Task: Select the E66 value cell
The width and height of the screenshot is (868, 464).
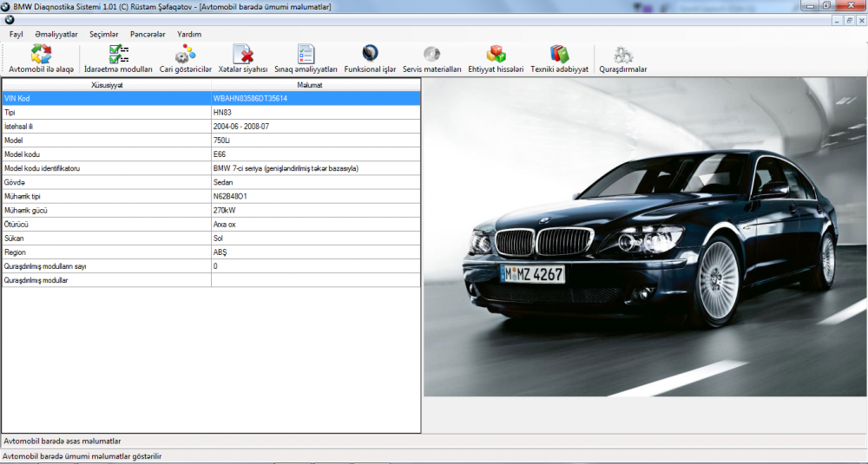Action: (x=316, y=154)
